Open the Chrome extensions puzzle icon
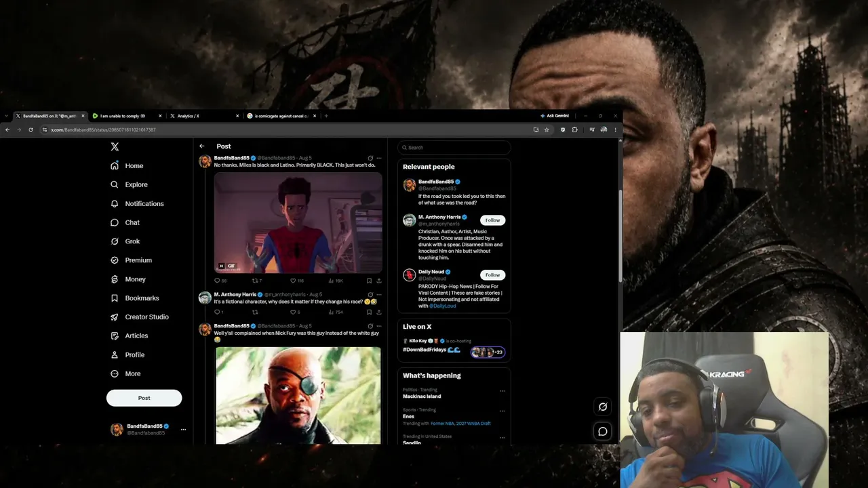The height and width of the screenshot is (488, 868). pyautogui.click(x=574, y=129)
